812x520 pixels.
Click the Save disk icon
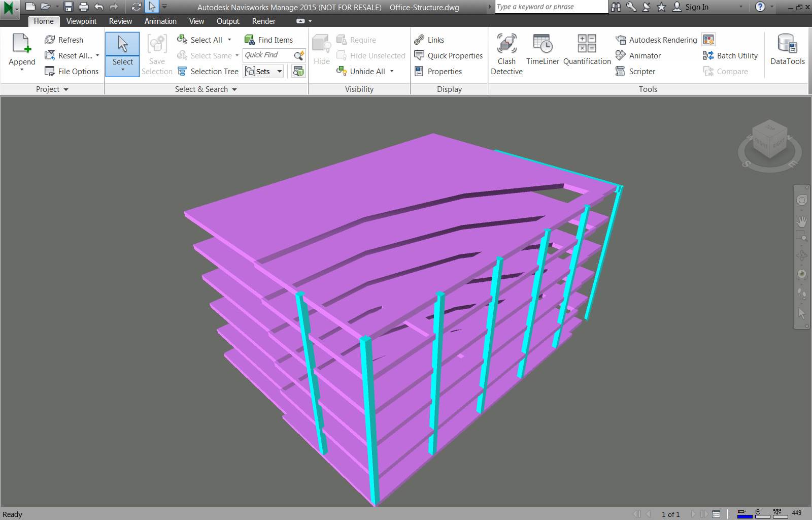69,7
